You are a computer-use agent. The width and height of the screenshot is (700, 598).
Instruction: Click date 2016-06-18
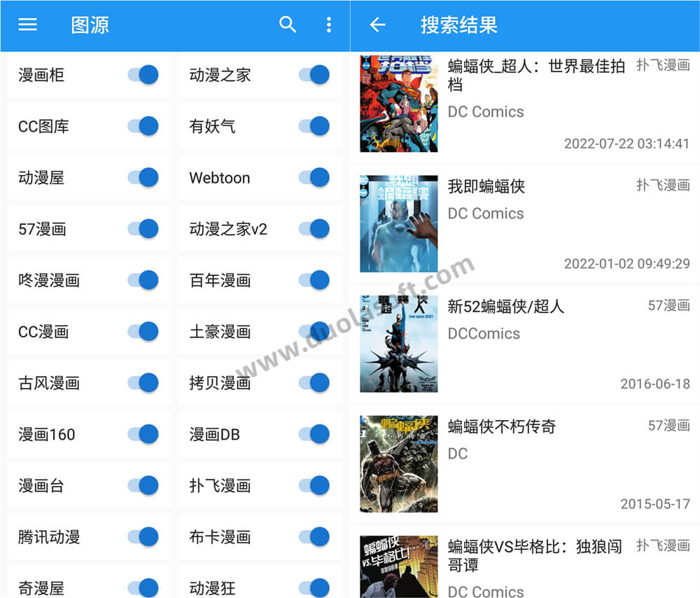point(655,384)
